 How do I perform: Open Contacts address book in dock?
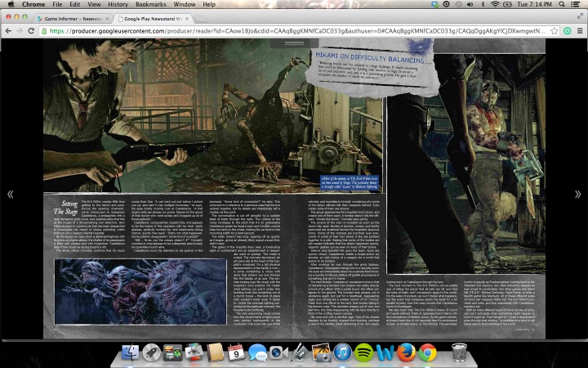(216, 353)
